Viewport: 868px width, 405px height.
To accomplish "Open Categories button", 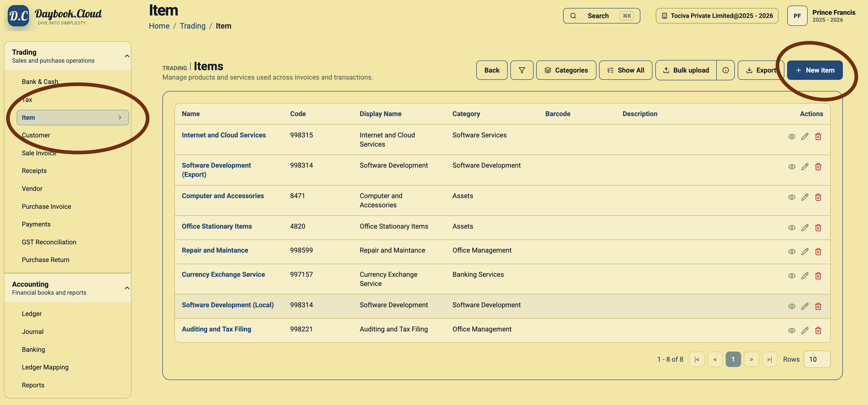I will [x=566, y=70].
